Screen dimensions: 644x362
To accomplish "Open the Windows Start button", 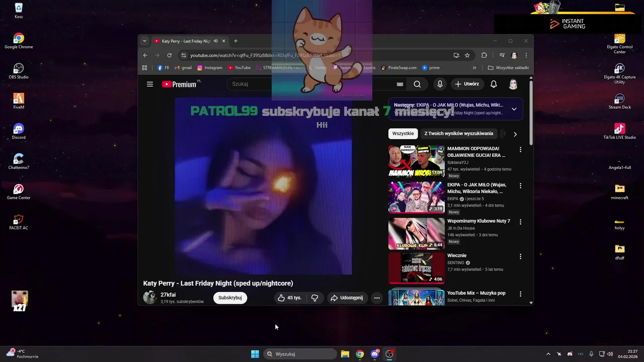I will coord(255,354).
